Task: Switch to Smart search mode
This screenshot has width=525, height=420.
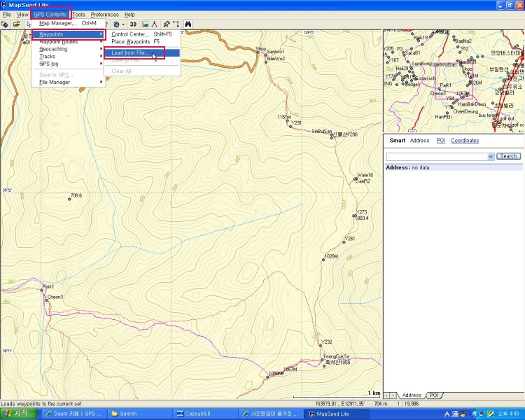Action: tap(397, 140)
